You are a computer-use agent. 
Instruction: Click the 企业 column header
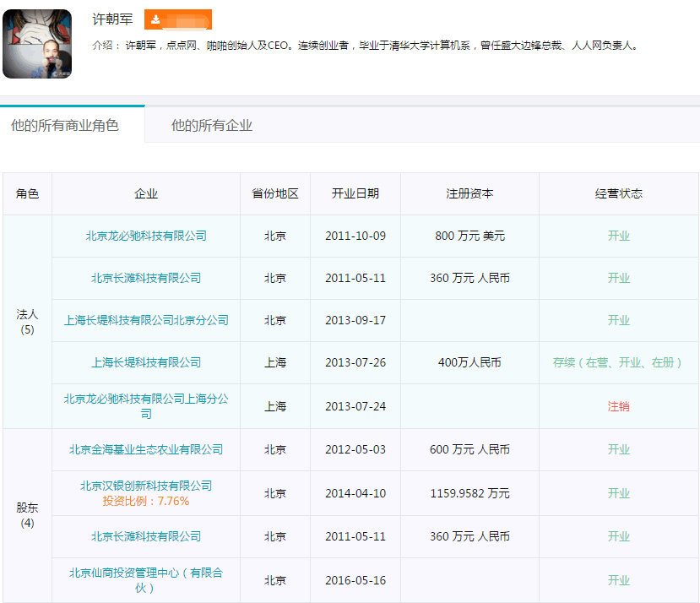click(x=146, y=194)
